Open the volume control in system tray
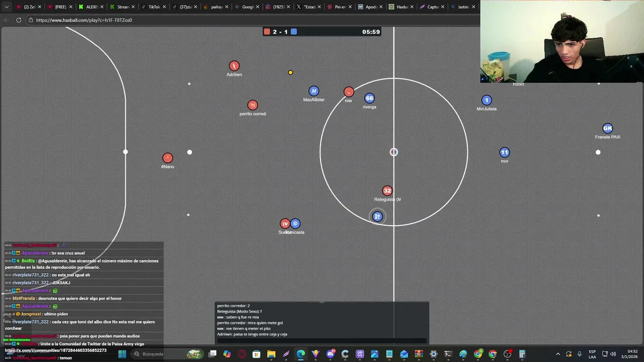Viewport: 644px width, 362px height. (613, 354)
